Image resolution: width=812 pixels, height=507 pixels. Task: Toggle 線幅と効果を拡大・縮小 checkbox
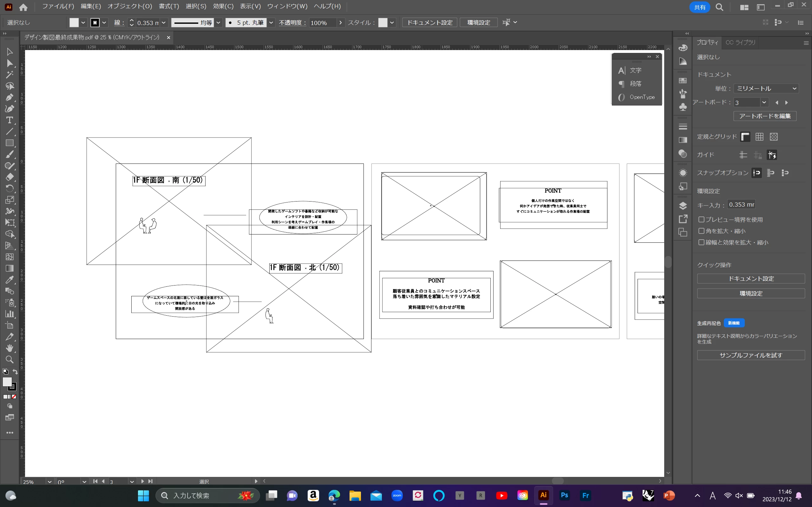tap(701, 242)
